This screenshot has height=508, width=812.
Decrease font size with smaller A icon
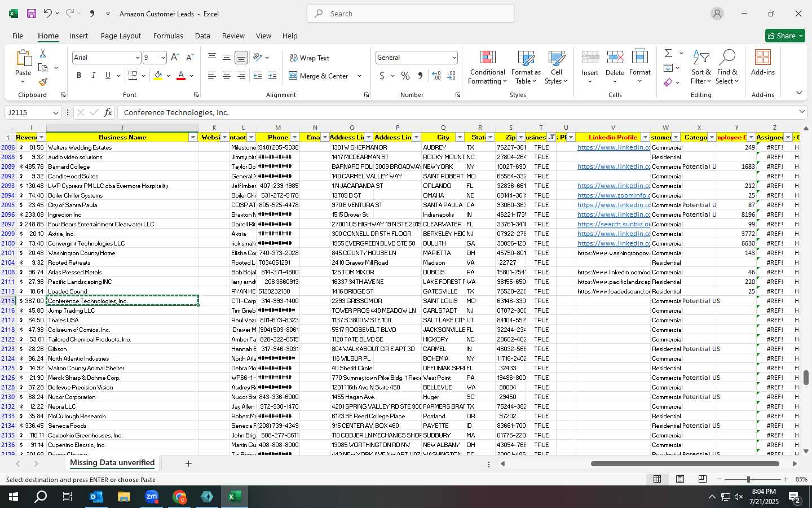(189, 58)
